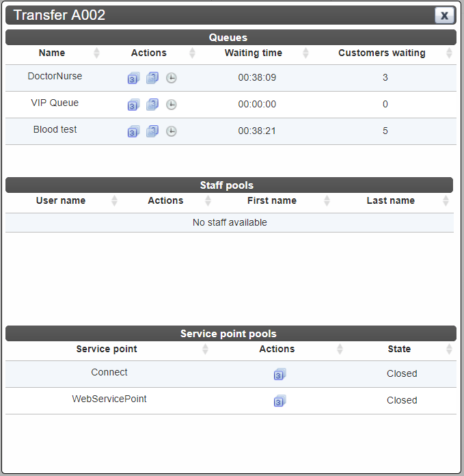Transfer ticket to Connect service point
Viewport: 464px width, 476px height.
279,374
